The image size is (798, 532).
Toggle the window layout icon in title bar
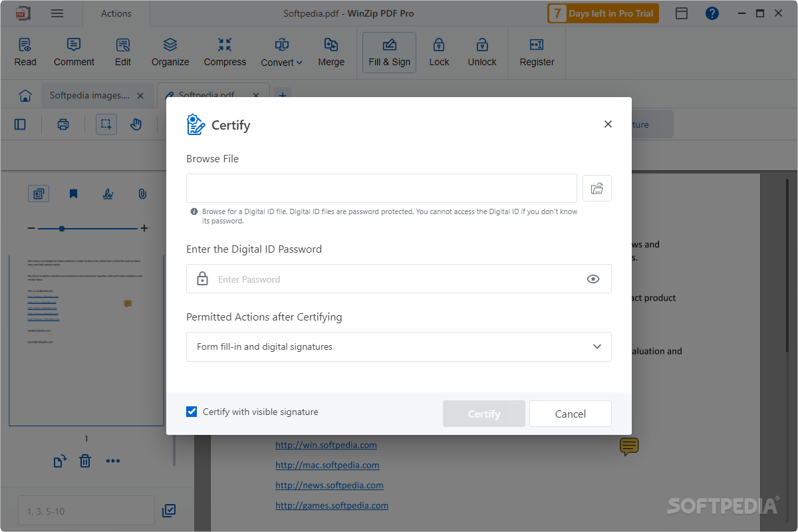(682, 13)
